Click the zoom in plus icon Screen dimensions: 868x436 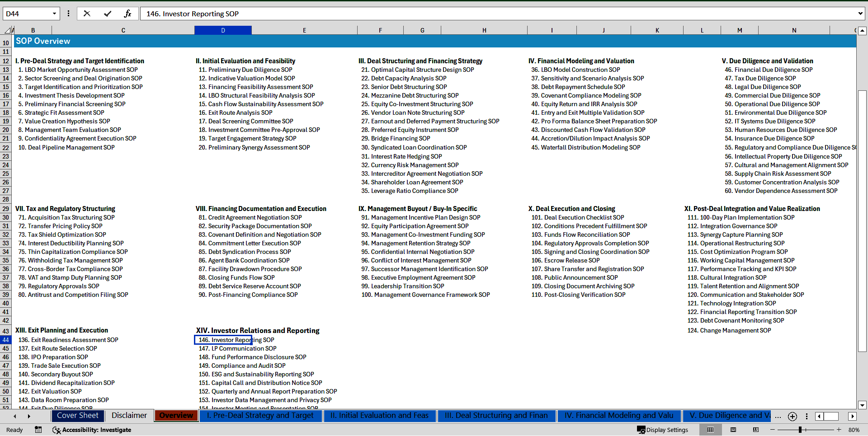point(839,430)
